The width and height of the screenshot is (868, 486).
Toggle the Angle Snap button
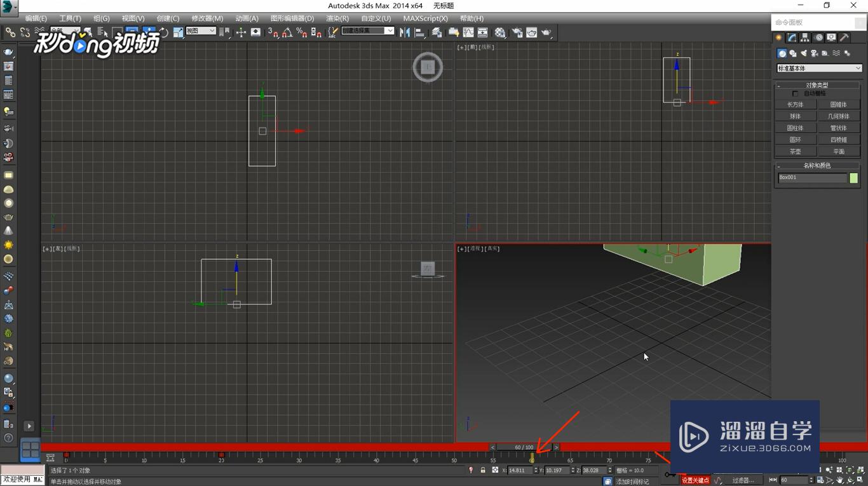(x=287, y=32)
